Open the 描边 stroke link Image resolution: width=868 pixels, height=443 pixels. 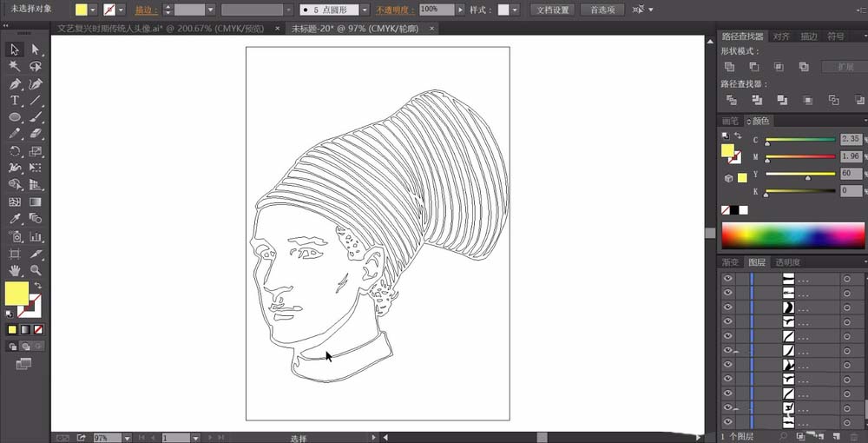click(146, 10)
